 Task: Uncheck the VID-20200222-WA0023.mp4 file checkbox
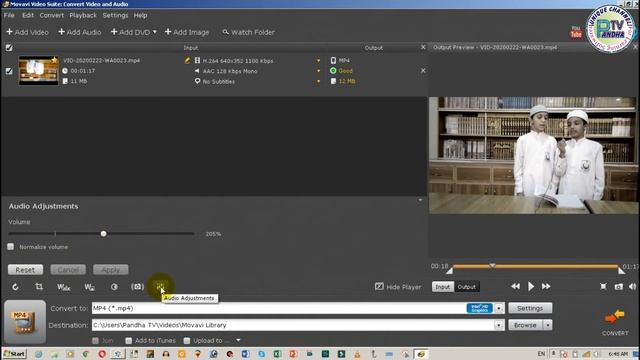[x=9, y=71]
